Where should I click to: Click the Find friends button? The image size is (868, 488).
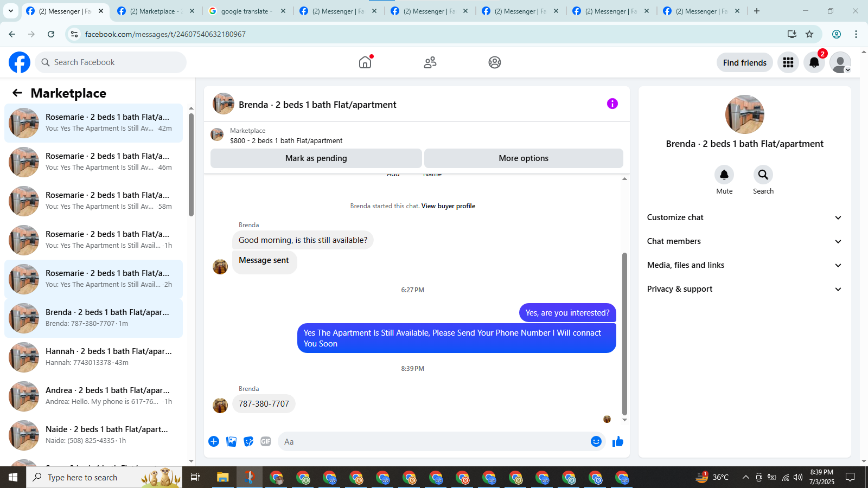tap(744, 63)
